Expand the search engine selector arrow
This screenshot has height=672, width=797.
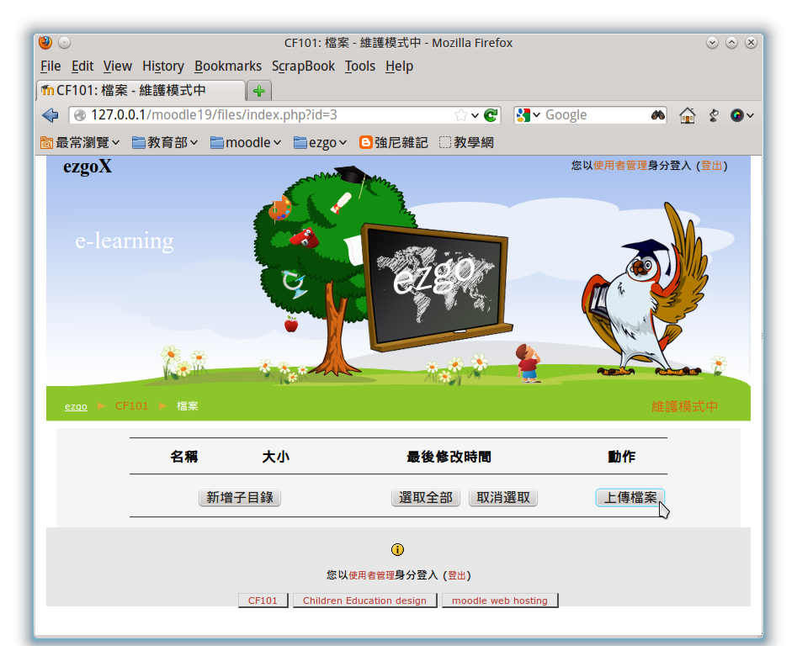pyautogui.click(x=536, y=115)
